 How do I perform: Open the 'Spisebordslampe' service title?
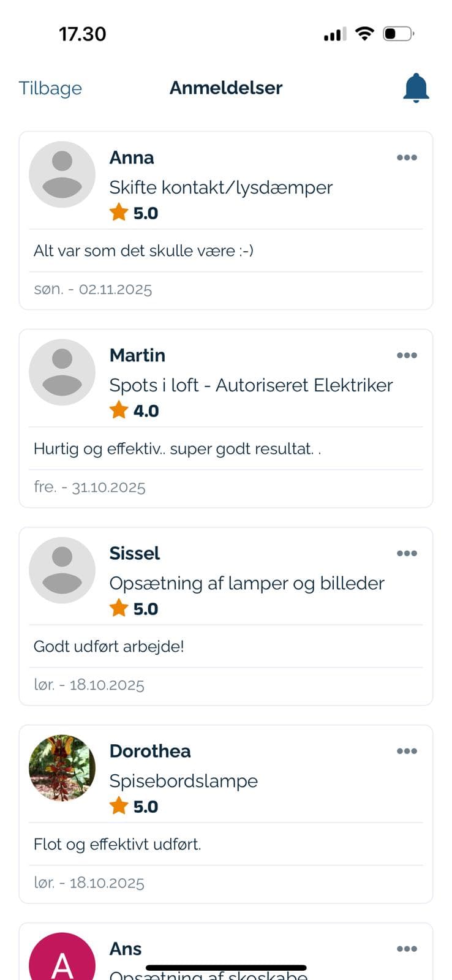(x=183, y=781)
